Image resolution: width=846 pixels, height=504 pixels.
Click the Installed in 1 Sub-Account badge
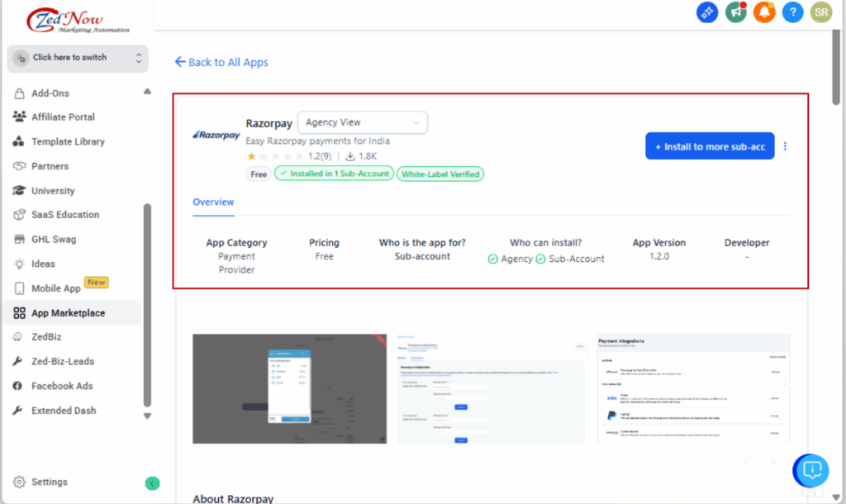pyautogui.click(x=334, y=174)
